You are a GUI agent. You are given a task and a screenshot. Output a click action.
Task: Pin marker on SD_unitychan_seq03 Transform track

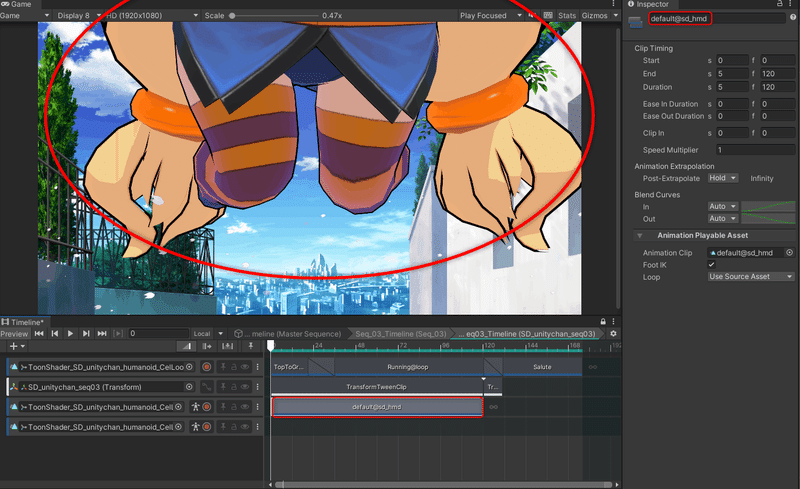coord(223,387)
